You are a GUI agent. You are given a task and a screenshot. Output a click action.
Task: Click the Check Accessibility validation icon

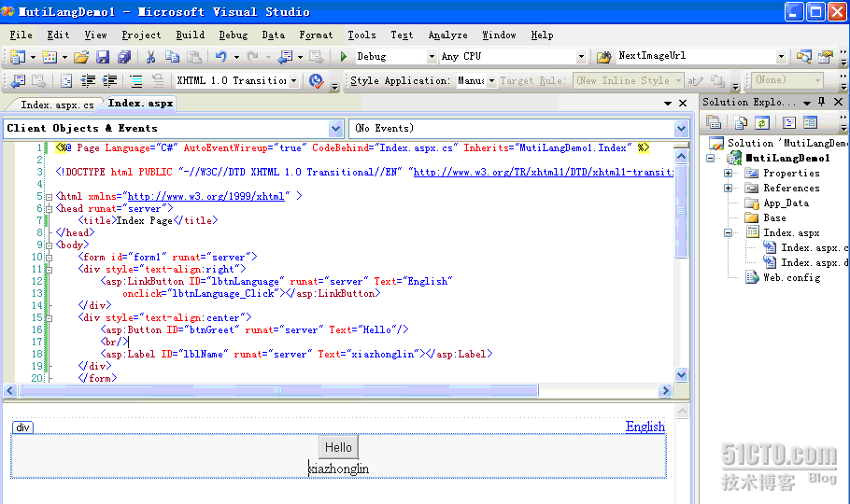point(316,81)
